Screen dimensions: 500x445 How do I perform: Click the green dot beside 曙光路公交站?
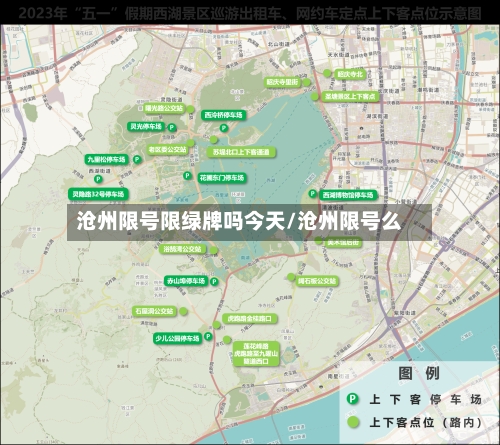coord(190,109)
